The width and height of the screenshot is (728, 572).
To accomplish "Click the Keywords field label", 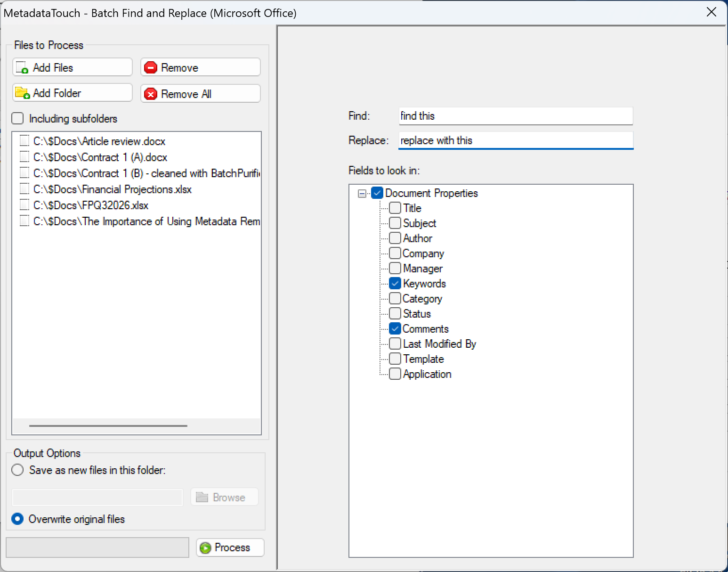I will (424, 283).
